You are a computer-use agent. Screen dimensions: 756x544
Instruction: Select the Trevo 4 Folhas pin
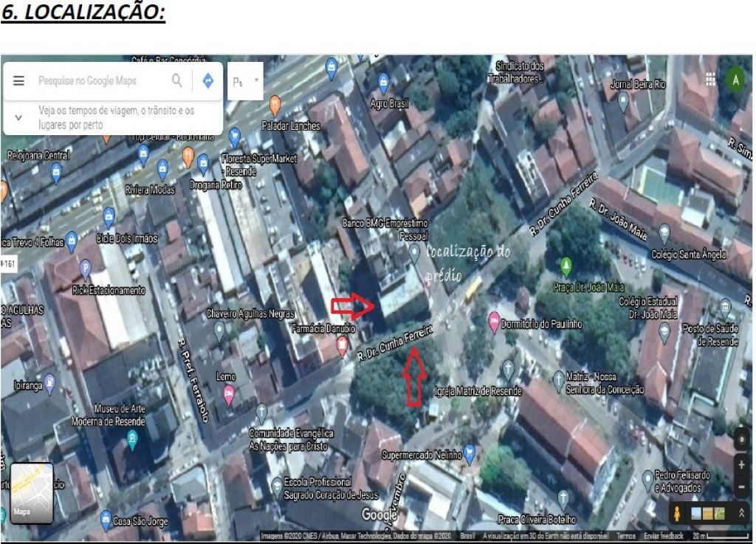click(x=72, y=242)
